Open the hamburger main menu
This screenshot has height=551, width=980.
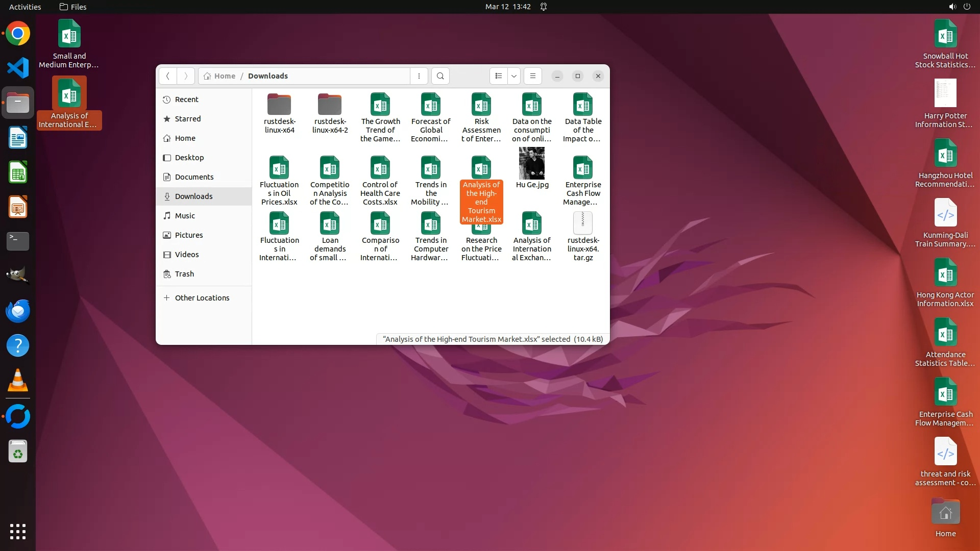coord(533,76)
